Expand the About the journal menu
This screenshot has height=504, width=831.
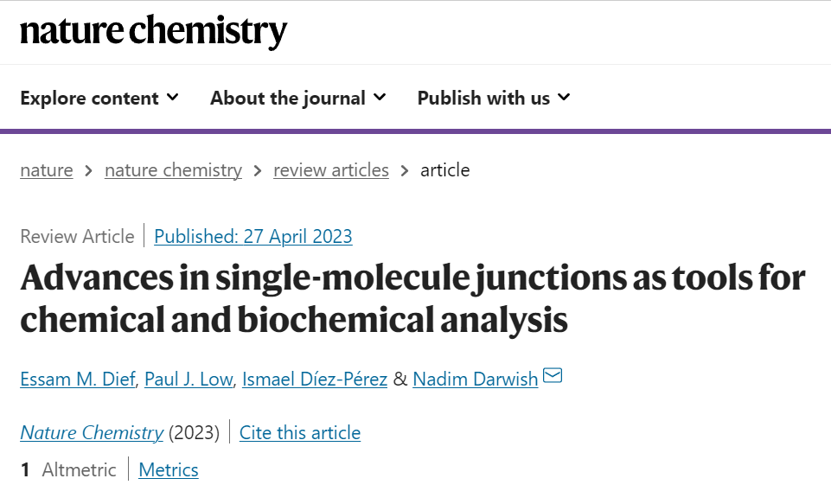[297, 98]
